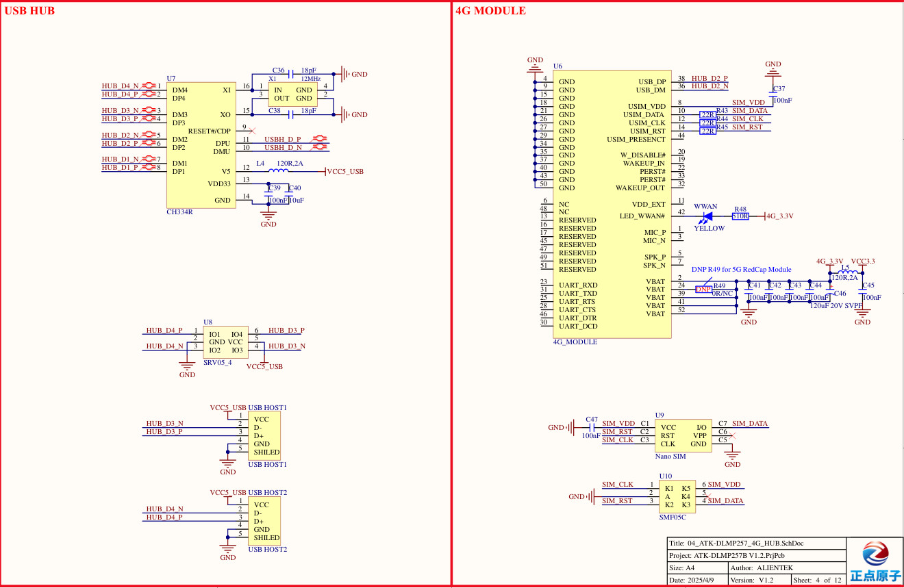Select capacitor C45 100nF
The height and width of the screenshot is (588, 904).
(x=862, y=290)
